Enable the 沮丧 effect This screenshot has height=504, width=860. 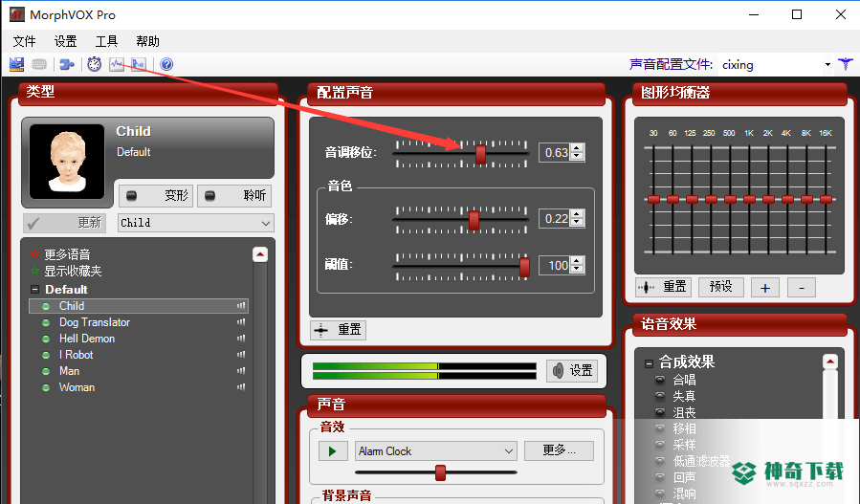tap(660, 412)
